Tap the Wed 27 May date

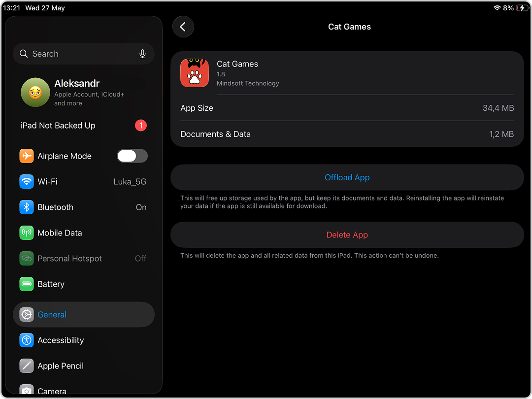coord(45,8)
